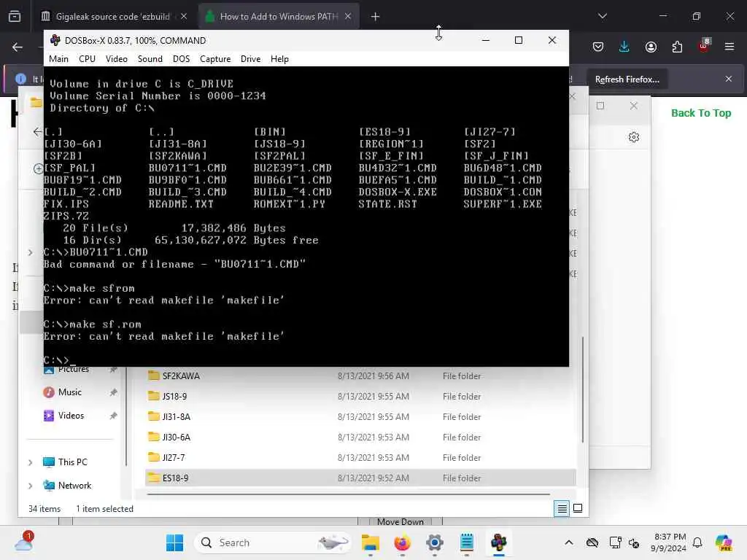This screenshot has height=560, width=747.
Task: Open a new Firefox tab
Action: pos(376,17)
